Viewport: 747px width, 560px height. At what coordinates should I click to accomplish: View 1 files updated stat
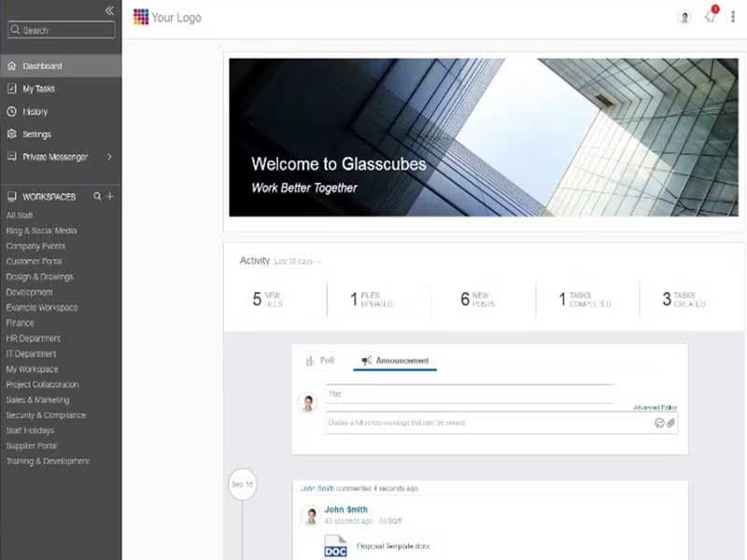click(372, 299)
